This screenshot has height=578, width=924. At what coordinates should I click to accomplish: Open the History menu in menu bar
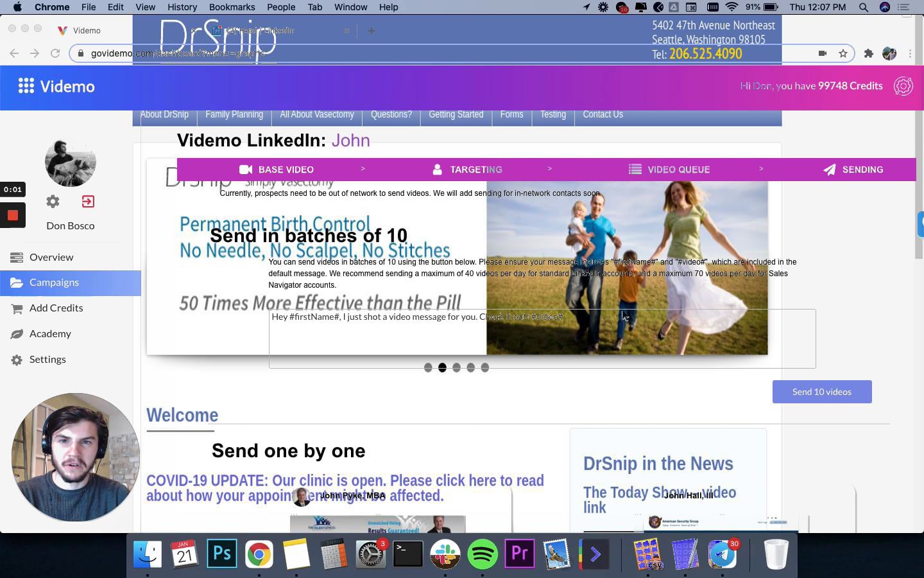(x=182, y=7)
